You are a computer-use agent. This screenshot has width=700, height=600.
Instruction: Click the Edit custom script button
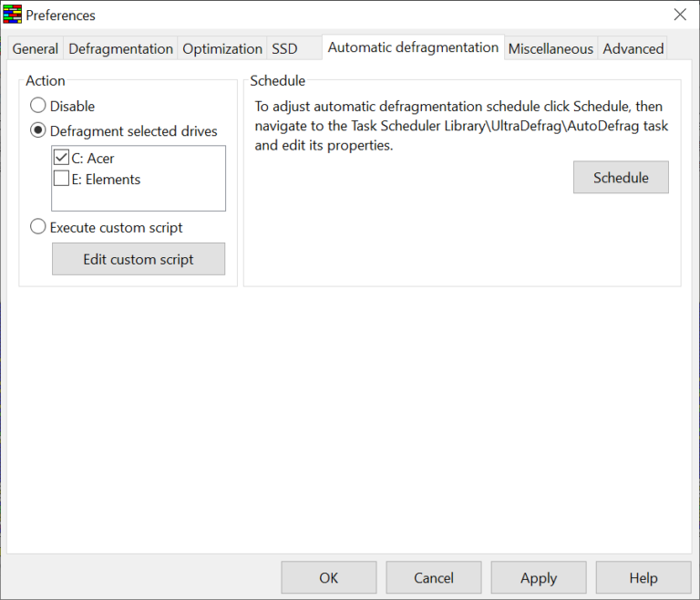tap(139, 259)
